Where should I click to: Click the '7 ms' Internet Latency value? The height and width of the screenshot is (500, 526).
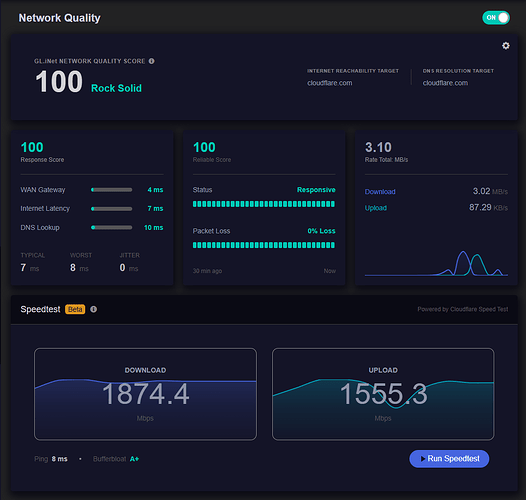pos(155,209)
